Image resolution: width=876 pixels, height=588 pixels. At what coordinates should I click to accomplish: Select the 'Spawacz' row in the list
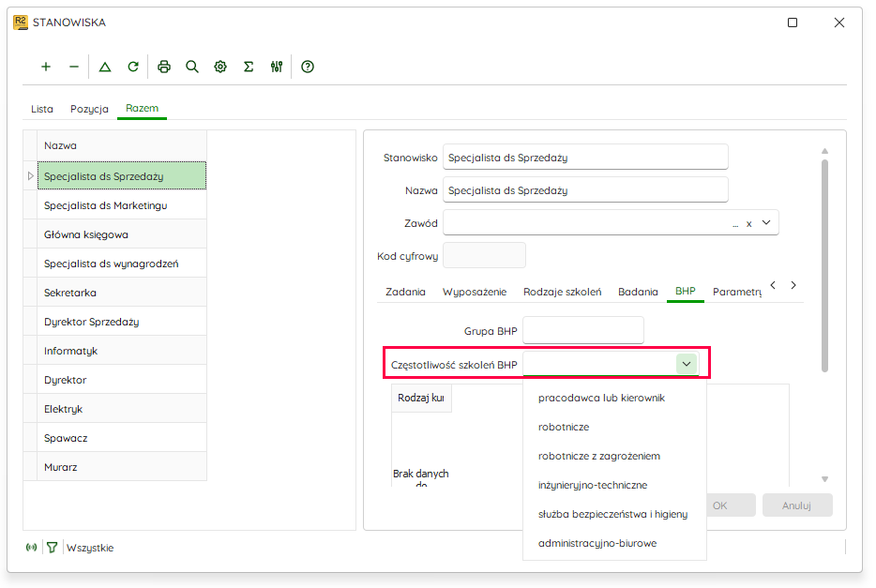coord(121,438)
